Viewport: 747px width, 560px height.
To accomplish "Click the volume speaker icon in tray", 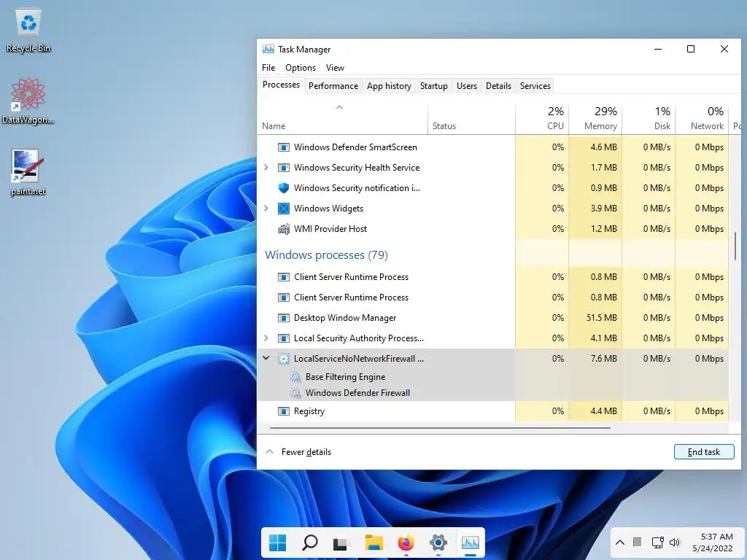I will click(x=675, y=542).
